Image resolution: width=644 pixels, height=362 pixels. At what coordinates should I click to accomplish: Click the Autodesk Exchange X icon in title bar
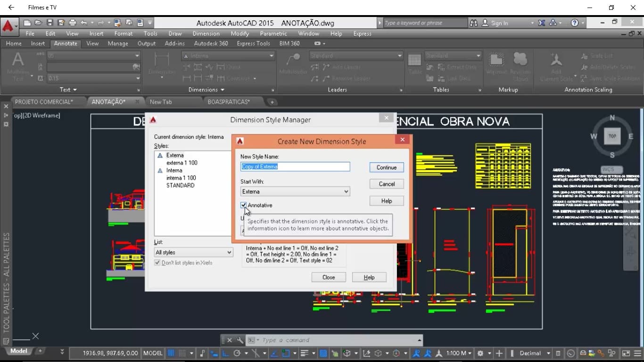coord(542,23)
